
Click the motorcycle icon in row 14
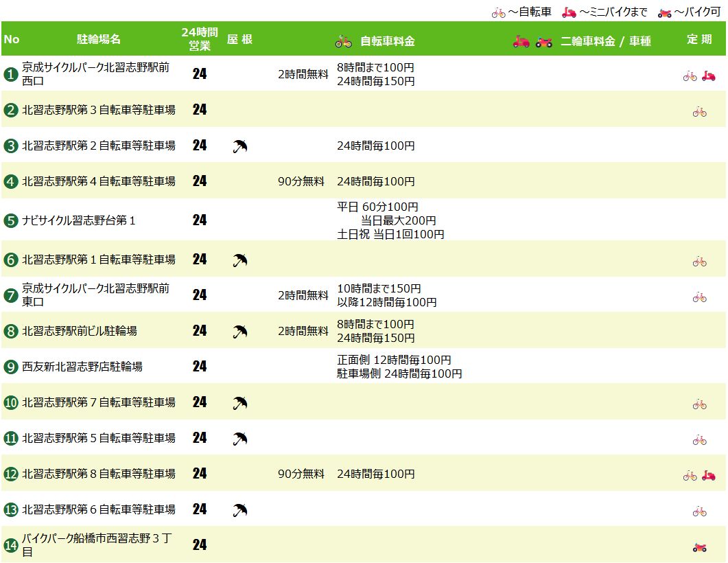(700, 548)
